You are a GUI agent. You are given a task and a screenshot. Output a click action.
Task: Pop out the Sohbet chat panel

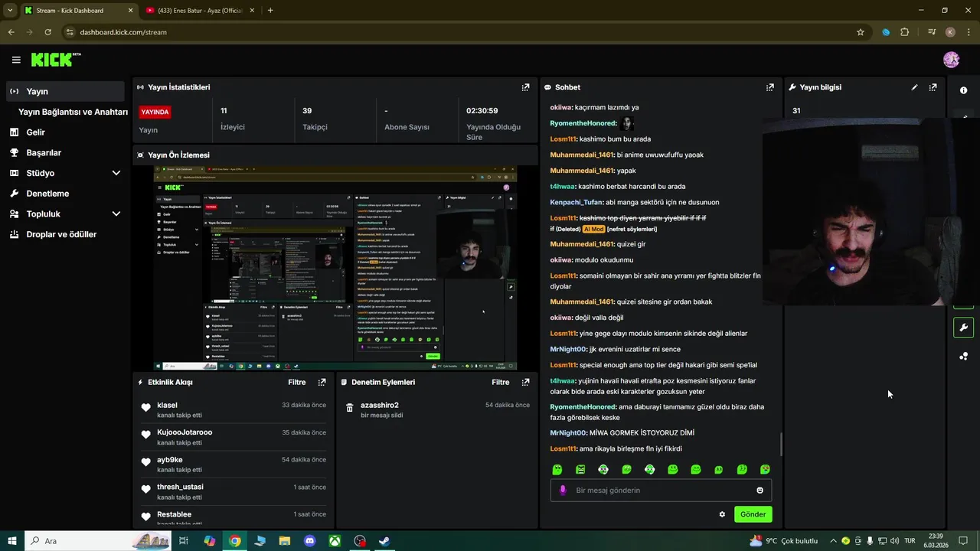[x=770, y=87]
